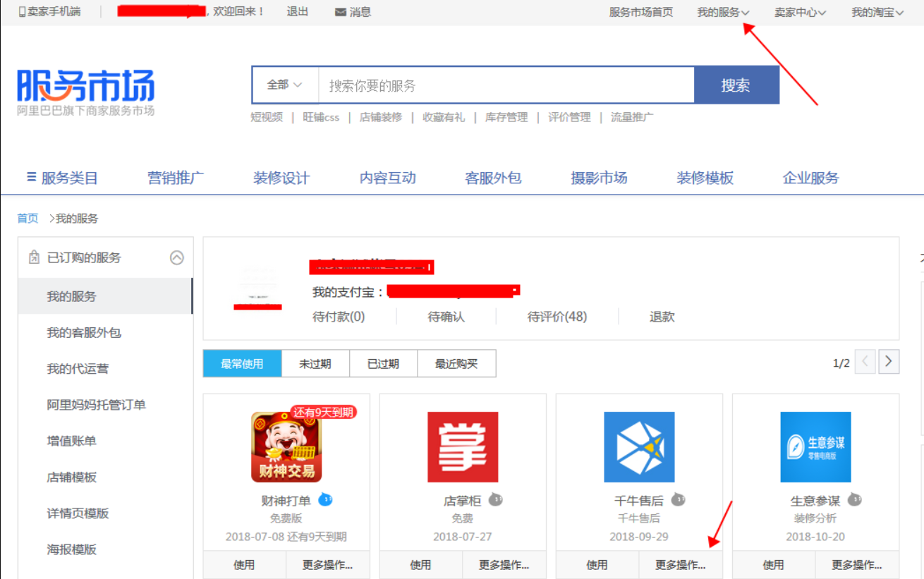924x579 pixels.
Task: Go to the next page arrow
Action: (889, 362)
